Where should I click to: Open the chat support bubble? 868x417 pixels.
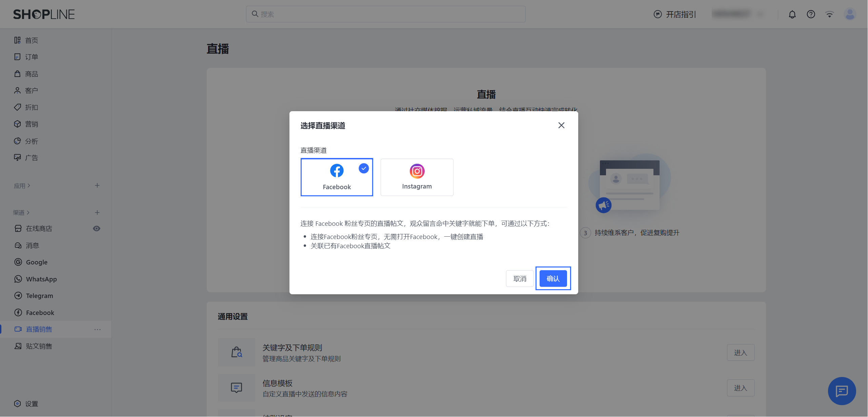tap(842, 391)
